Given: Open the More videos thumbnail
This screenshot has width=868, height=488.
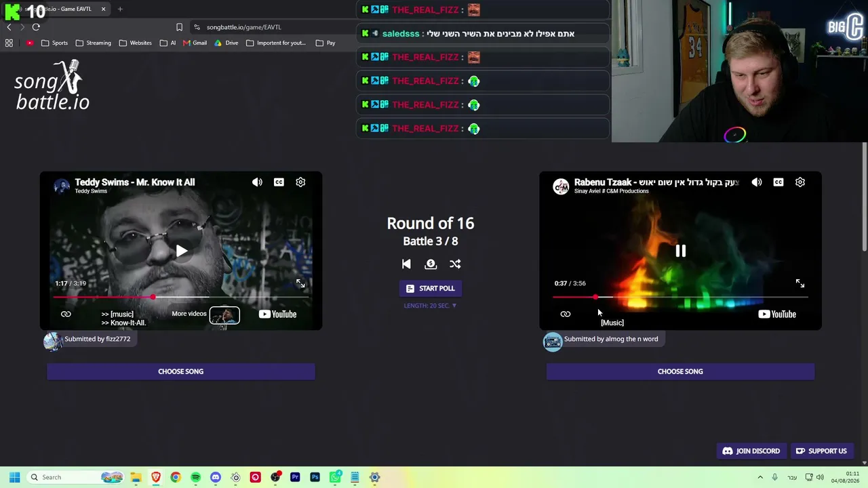Looking at the screenshot, I should [224, 315].
